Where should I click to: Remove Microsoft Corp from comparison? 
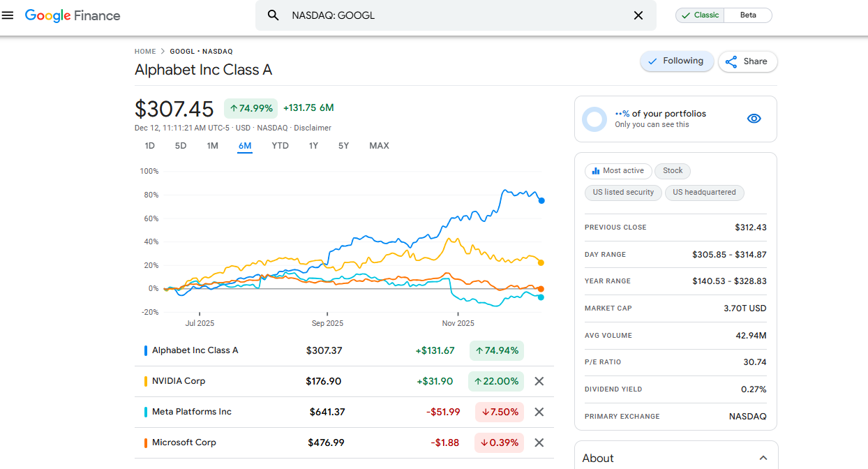point(539,442)
